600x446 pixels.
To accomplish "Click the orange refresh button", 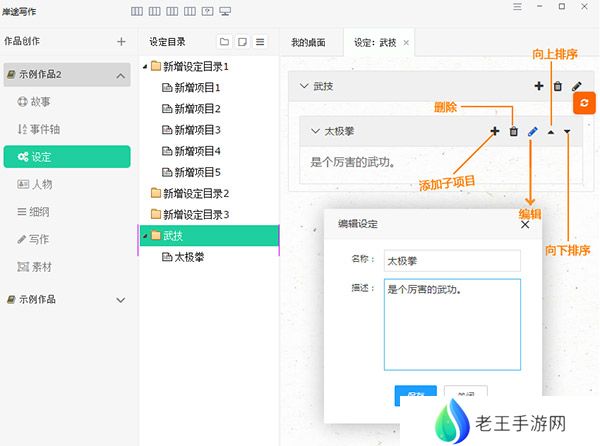I will tap(584, 103).
